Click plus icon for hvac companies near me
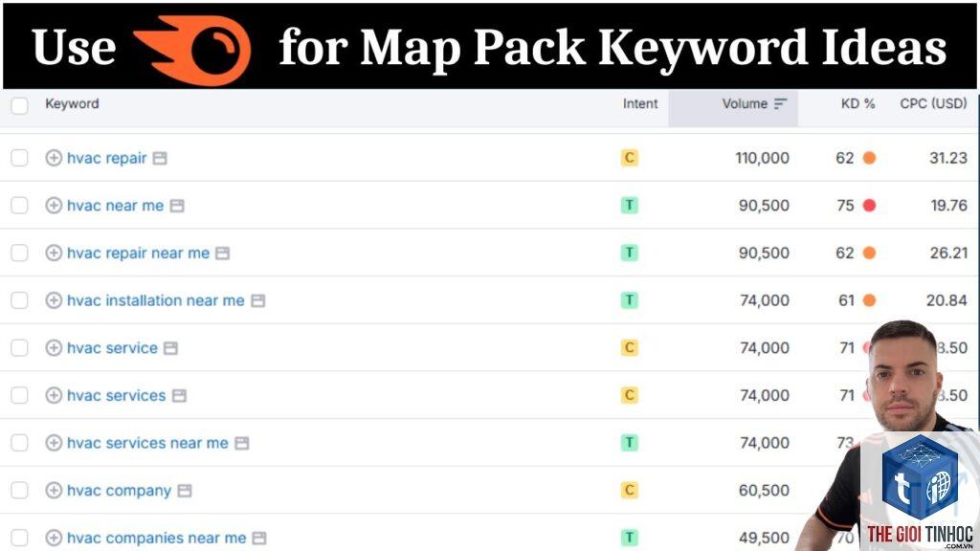Image resolution: width=980 pixels, height=551 pixels. click(54, 538)
